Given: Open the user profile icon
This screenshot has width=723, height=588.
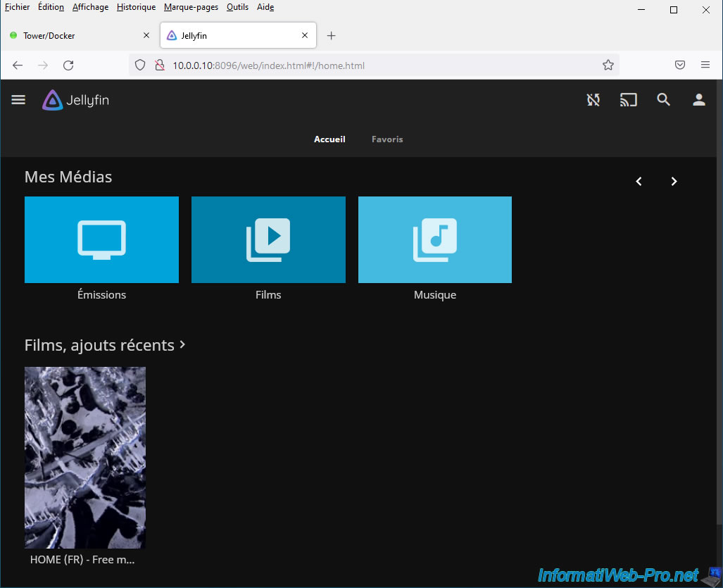Looking at the screenshot, I should [698, 100].
